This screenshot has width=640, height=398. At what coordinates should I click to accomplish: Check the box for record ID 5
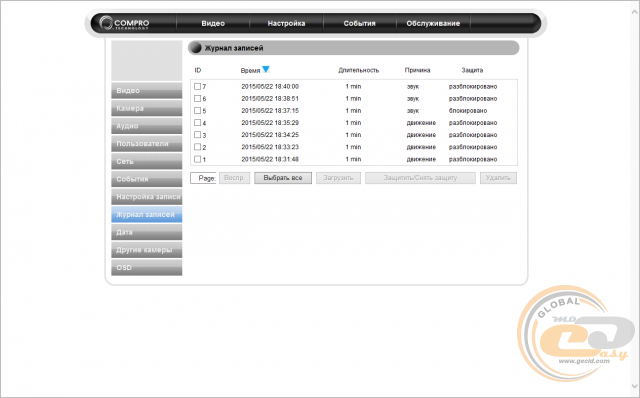(198, 110)
